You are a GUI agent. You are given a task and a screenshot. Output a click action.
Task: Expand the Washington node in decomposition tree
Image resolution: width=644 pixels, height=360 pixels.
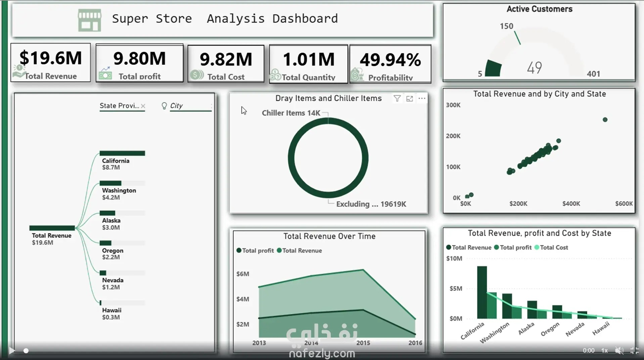tap(122, 183)
